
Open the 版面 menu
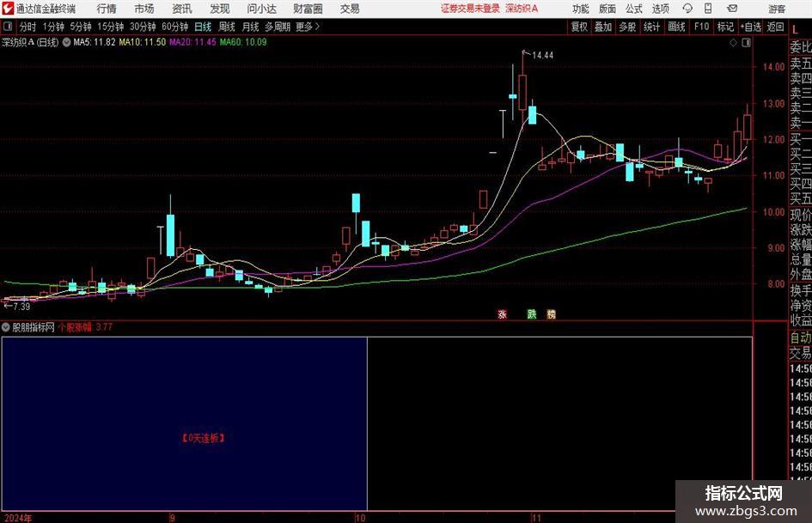point(607,9)
